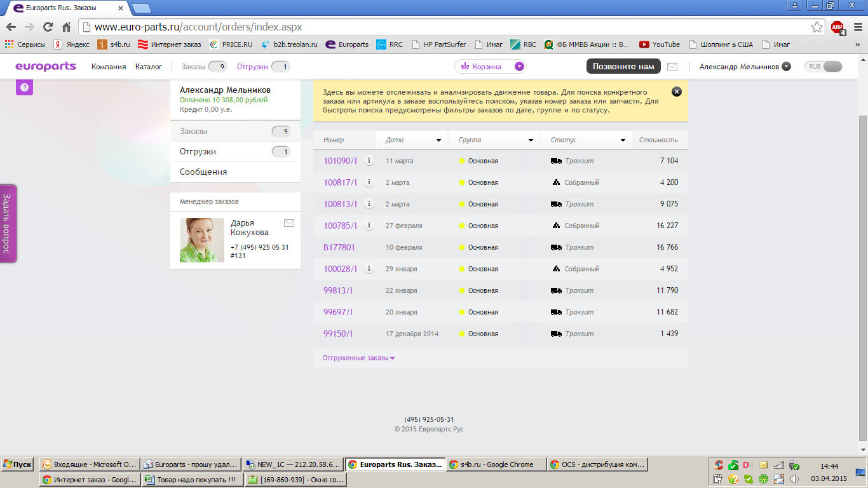Click the Задать вопрос side tab

point(7,223)
